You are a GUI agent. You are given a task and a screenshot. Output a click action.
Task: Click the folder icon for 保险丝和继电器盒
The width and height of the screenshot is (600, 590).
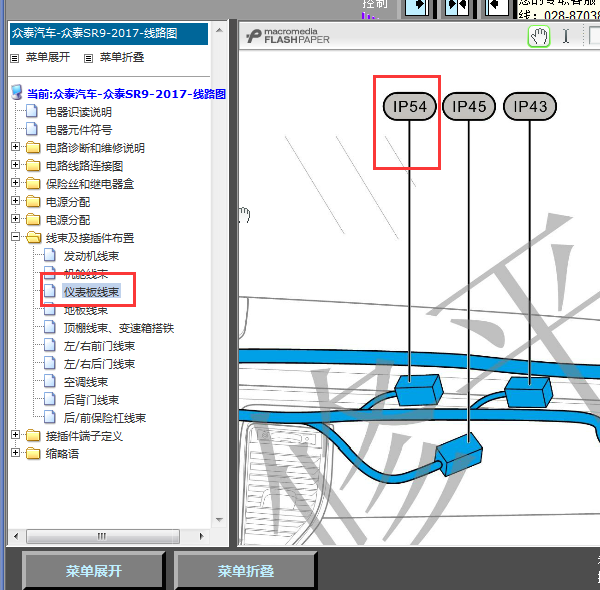[x=33, y=183]
